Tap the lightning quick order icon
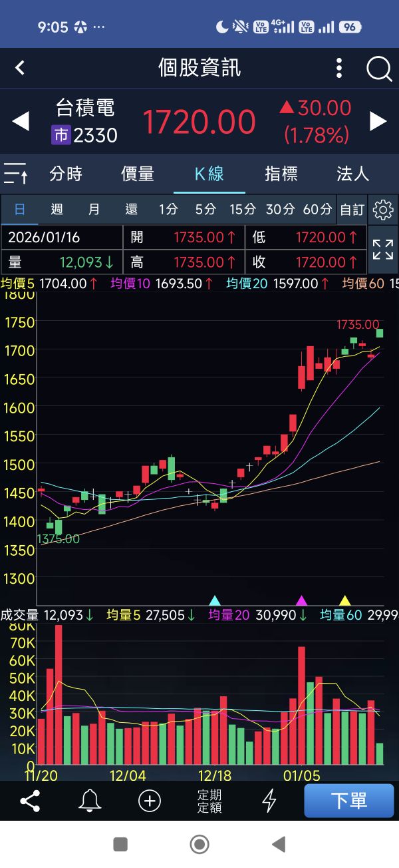This screenshot has height=868, width=399. pos(269,801)
